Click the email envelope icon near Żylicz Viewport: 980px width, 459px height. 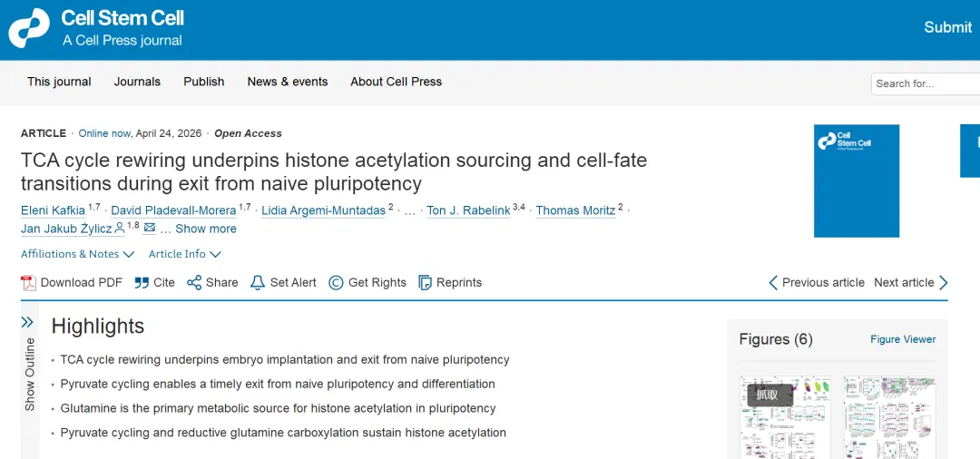coord(150,228)
